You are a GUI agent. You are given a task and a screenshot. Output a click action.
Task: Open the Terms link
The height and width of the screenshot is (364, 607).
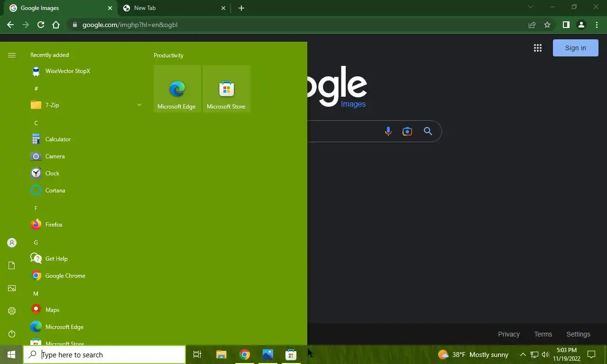click(x=543, y=334)
